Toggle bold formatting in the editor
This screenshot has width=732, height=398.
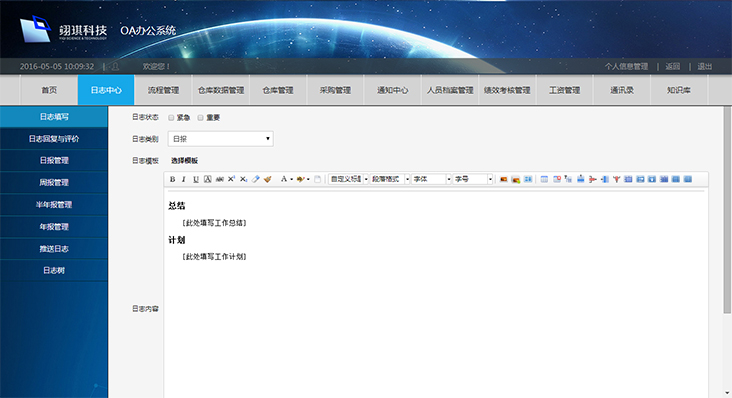pyautogui.click(x=172, y=179)
